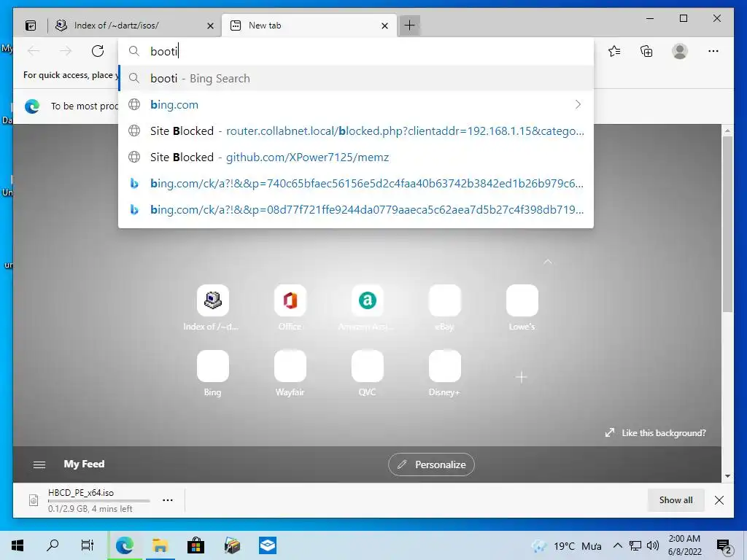Click the address bar containing booti
747x560 pixels.
coord(355,52)
